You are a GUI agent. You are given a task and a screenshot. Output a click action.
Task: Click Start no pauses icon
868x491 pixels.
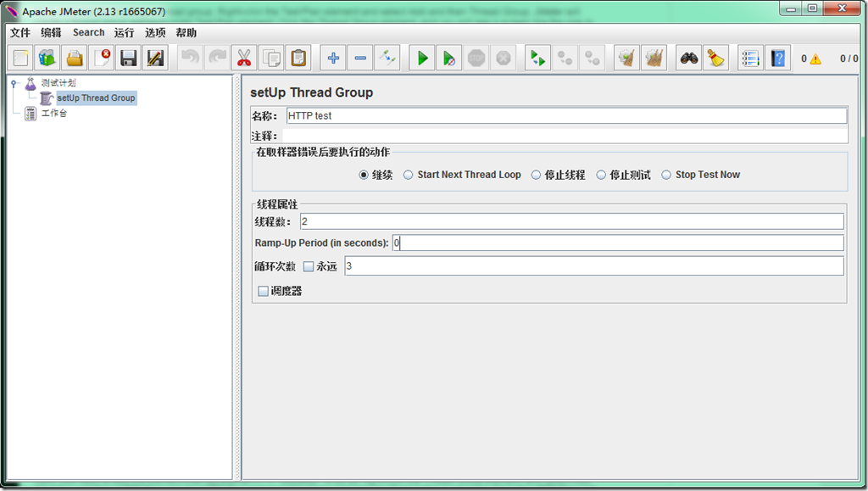(x=449, y=58)
